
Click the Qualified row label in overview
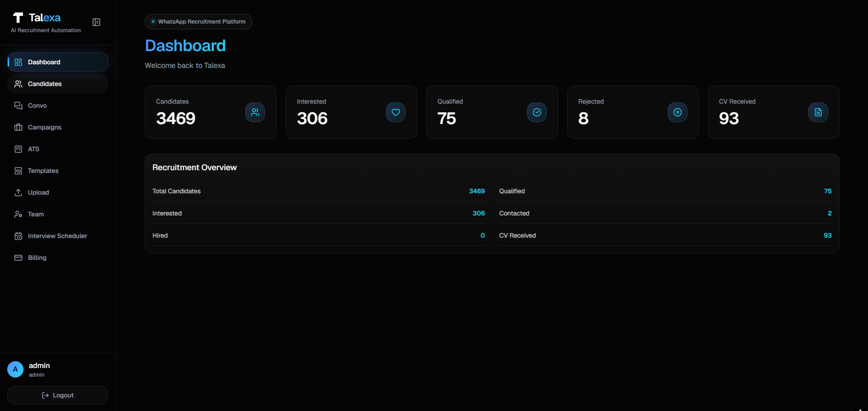point(512,191)
